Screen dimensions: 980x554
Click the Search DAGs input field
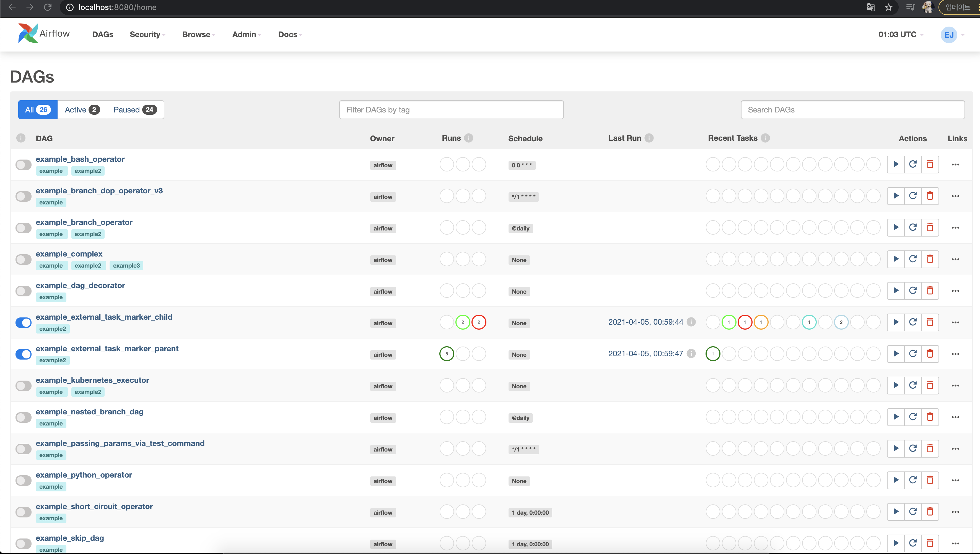tap(852, 110)
